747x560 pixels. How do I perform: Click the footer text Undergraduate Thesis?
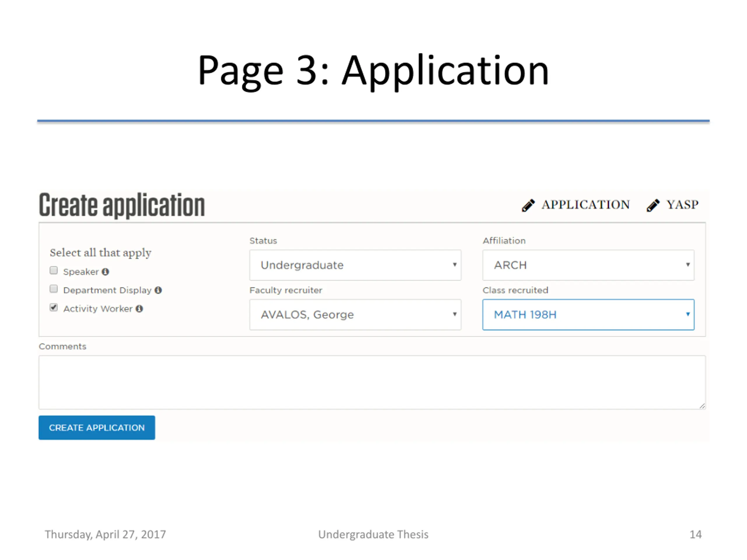[373, 535]
